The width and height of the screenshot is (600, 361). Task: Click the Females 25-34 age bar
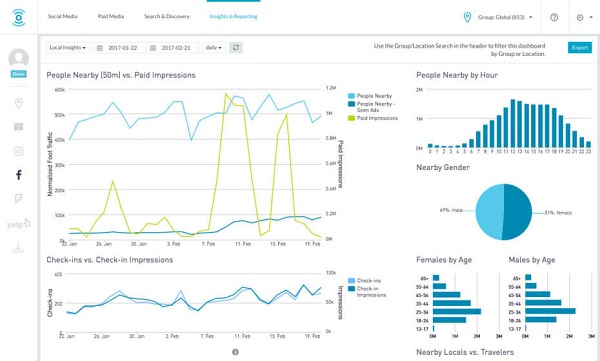tap(457, 312)
